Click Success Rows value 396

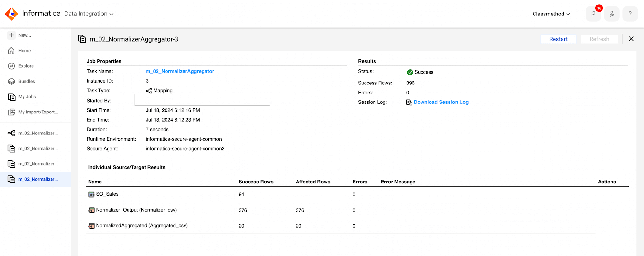411,83
